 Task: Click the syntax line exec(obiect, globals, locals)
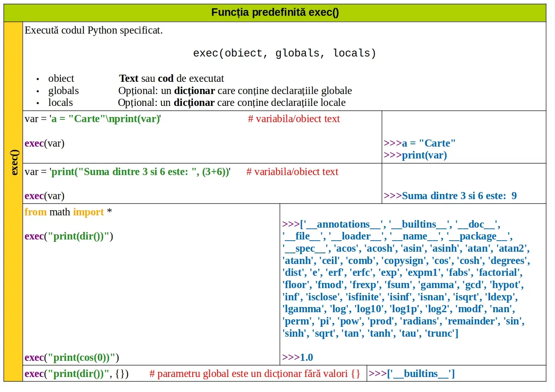pyautogui.click(x=284, y=53)
